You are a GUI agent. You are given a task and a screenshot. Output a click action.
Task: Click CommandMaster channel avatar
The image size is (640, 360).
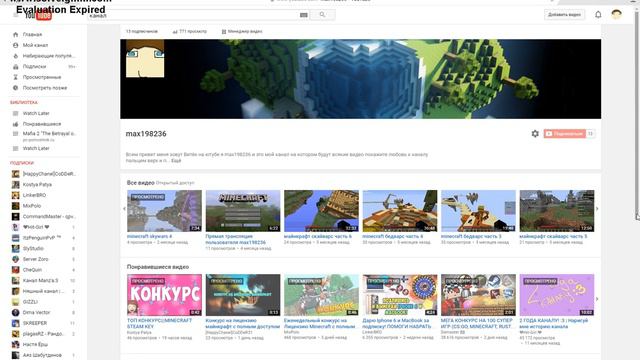click(16, 216)
